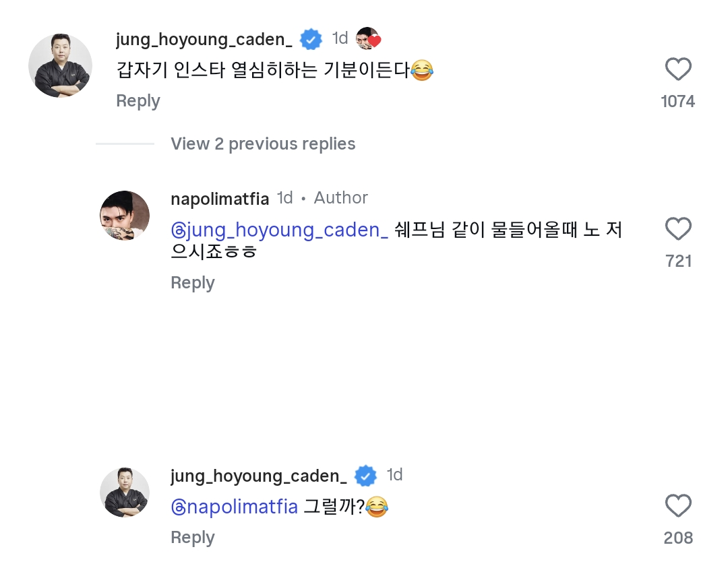Click the 721 like count

tap(678, 261)
